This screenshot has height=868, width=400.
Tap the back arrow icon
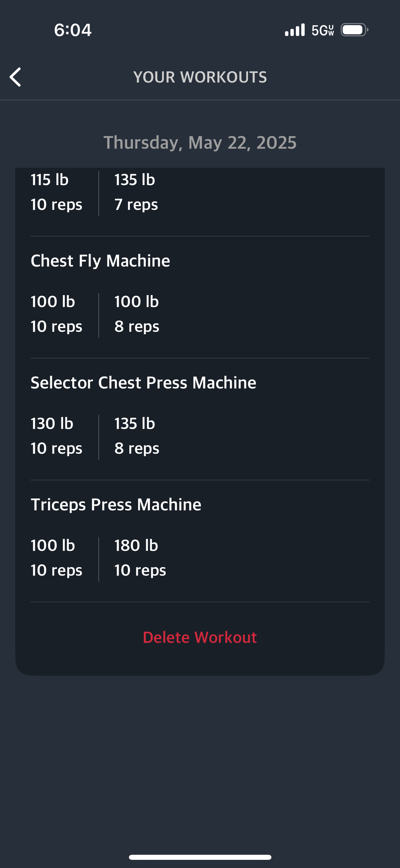click(16, 77)
